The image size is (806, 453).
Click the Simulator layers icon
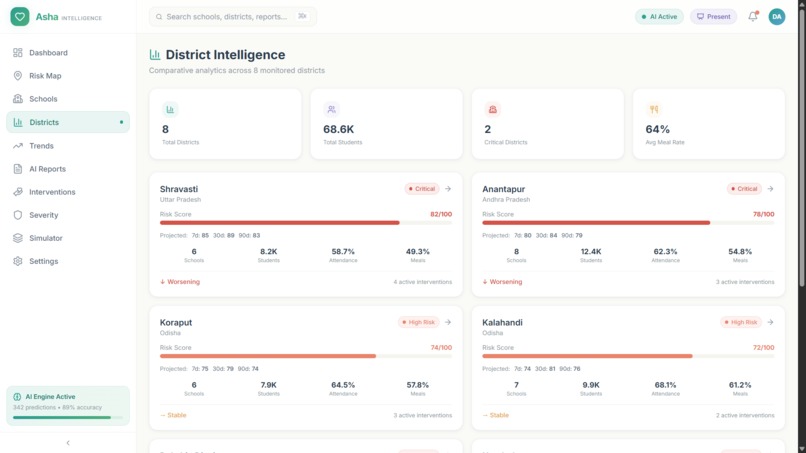pyautogui.click(x=17, y=238)
